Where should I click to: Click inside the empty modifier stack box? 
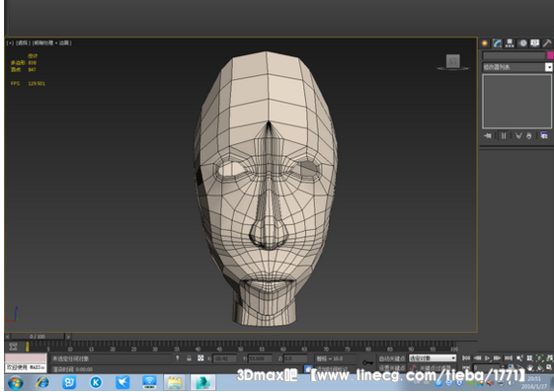[516, 102]
